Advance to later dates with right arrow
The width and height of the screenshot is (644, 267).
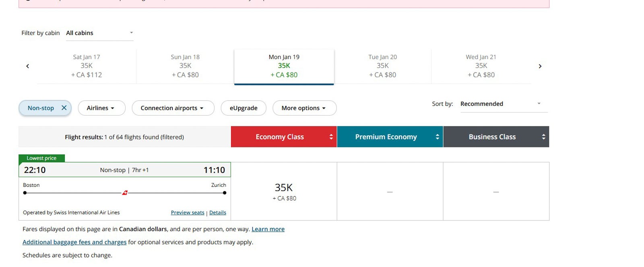pos(540,66)
